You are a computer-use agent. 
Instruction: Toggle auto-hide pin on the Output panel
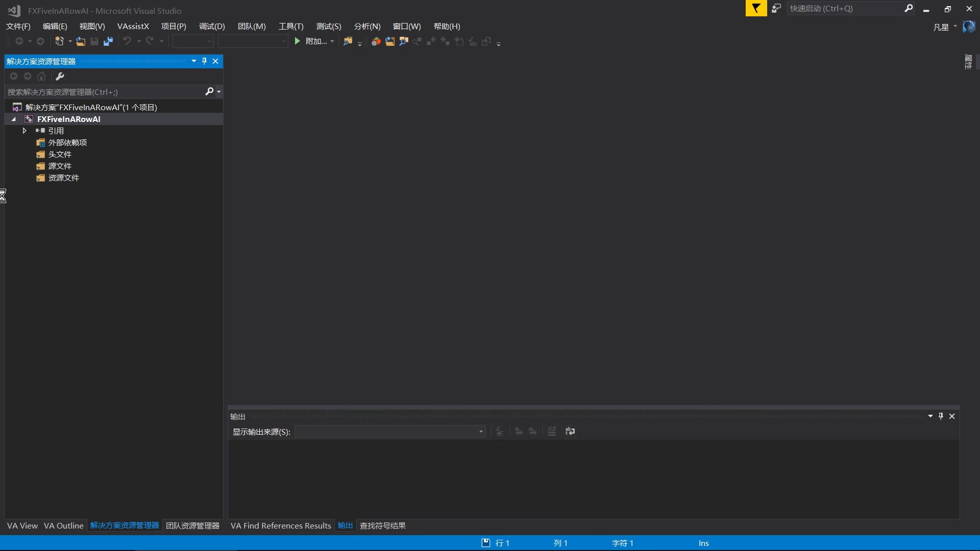941,416
